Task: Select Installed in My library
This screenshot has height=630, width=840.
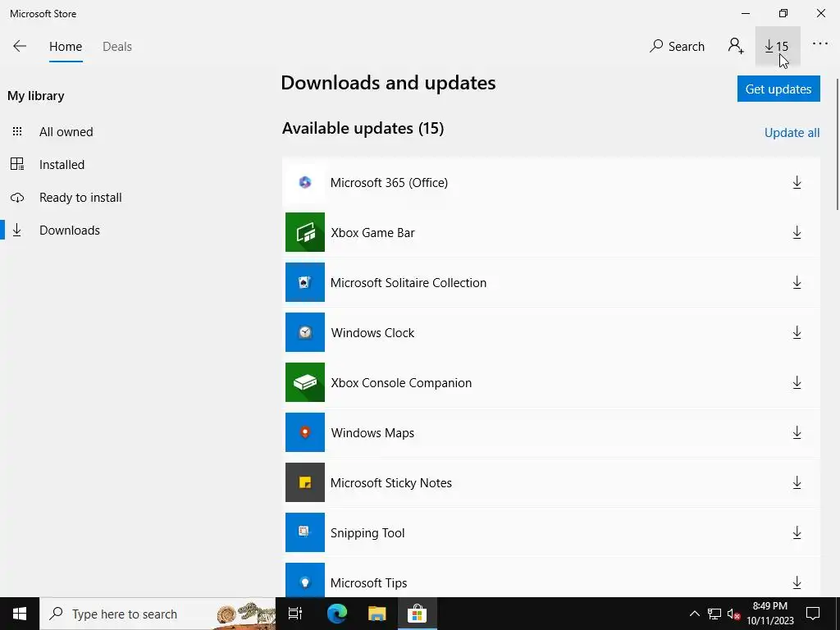Action: pyautogui.click(x=62, y=164)
